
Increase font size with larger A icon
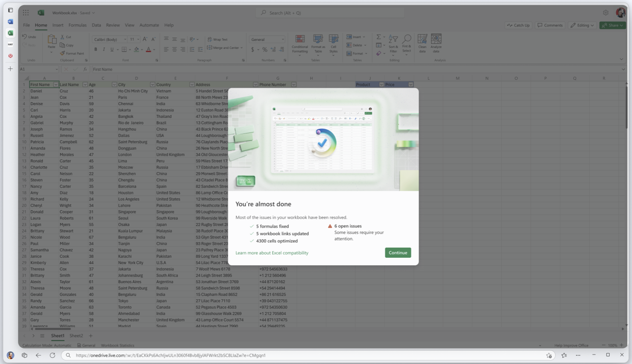click(145, 39)
